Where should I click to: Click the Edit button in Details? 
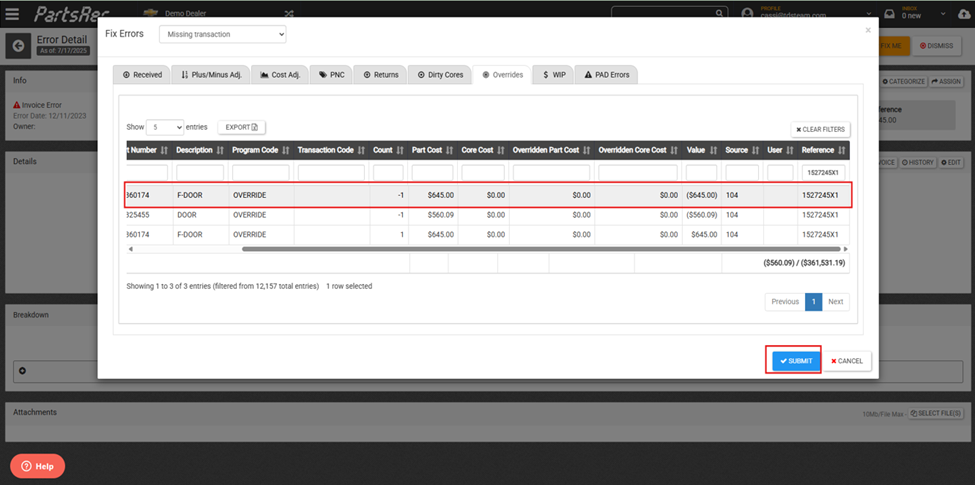pos(951,162)
